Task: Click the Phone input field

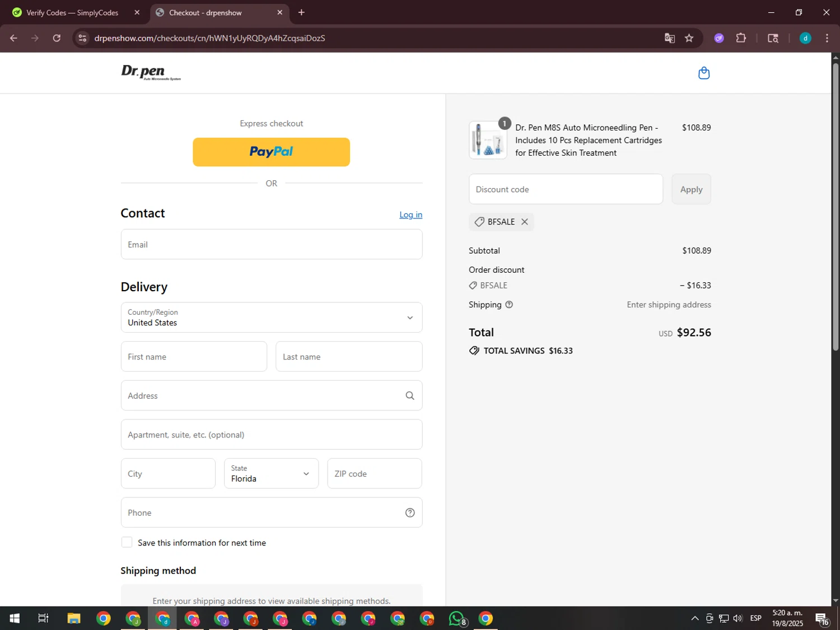Action: [272, 512]
